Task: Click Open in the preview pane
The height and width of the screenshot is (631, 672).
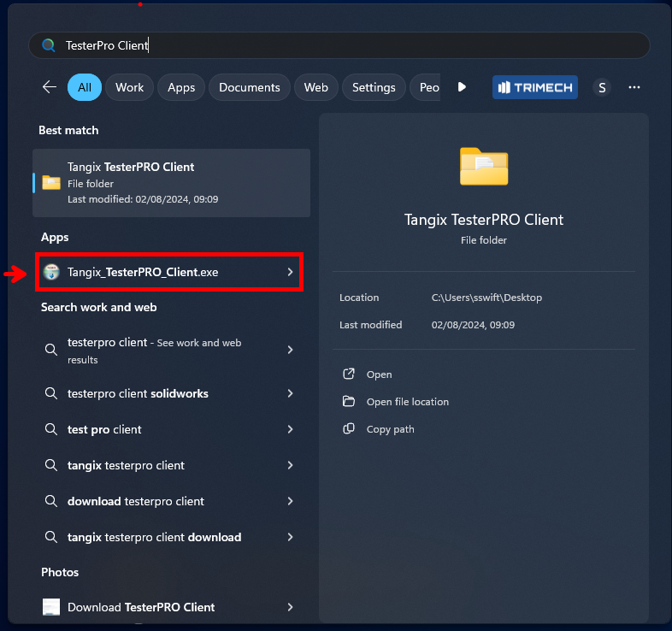Action: tap(379, 374)
